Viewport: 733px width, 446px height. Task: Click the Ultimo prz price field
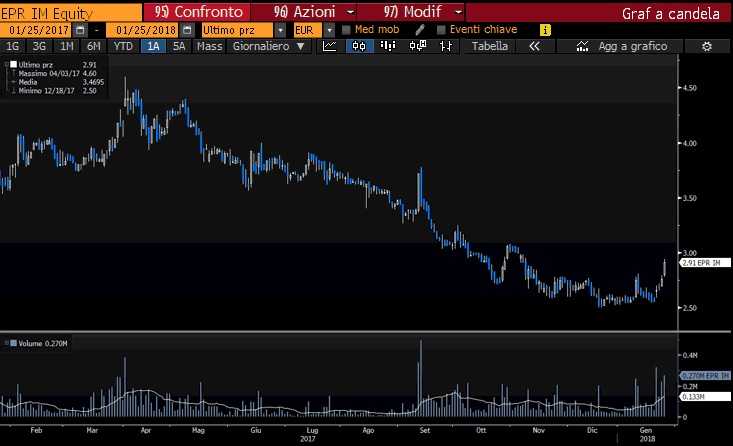click(237, 30)
